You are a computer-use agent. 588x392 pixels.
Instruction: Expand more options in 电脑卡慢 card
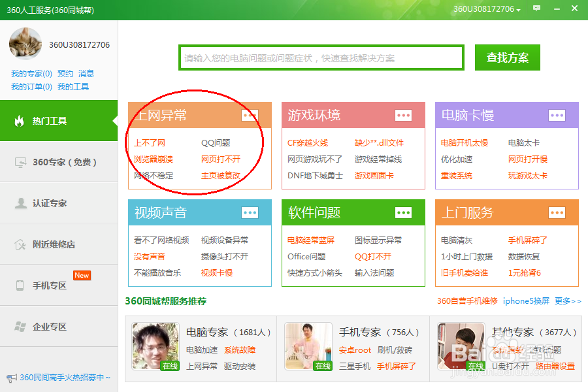click(x=557, y=115)
